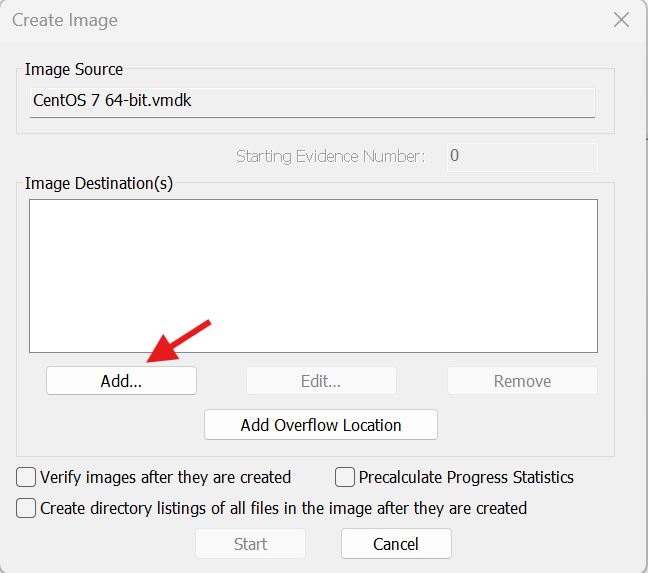This screenshot has width=648, height=573.
Task: Click the CentOS 7 64-bit.vmdk source field
Action: pyautogui.click(x=312, y=101)
